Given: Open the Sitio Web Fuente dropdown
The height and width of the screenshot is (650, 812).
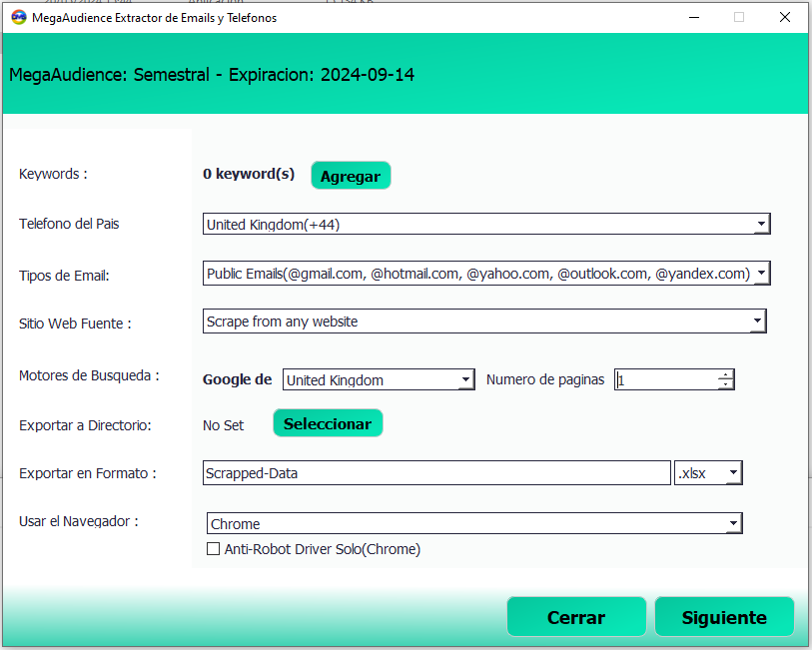Looking at the screenshot, I should tap(484, 321).
